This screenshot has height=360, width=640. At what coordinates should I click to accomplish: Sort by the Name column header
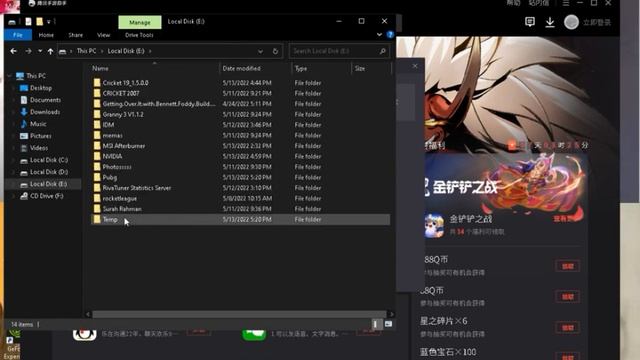coord(100,68)
